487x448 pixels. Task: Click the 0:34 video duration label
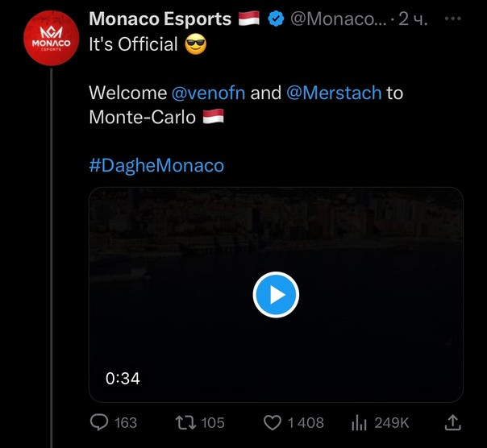click(123, 378)
